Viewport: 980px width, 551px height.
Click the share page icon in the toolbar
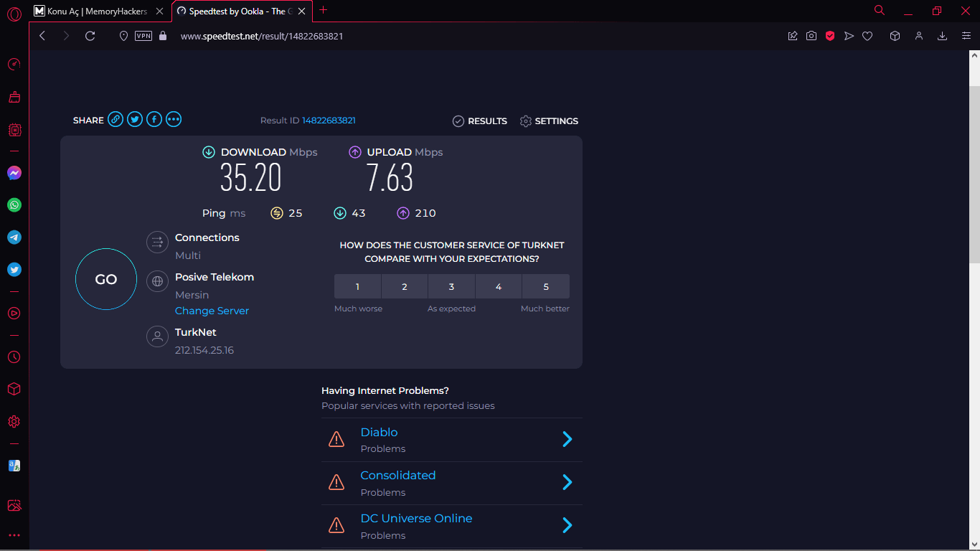[x=793, y=36]
